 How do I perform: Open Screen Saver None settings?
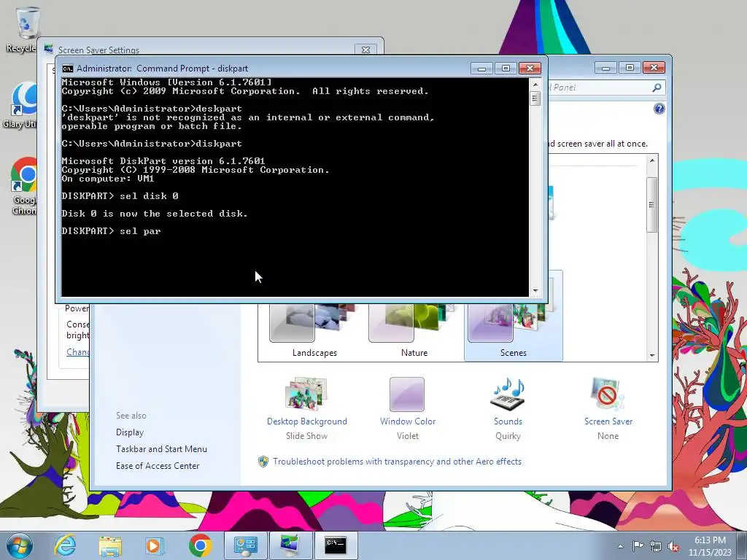pyautogui.click(x=608, y=408)
